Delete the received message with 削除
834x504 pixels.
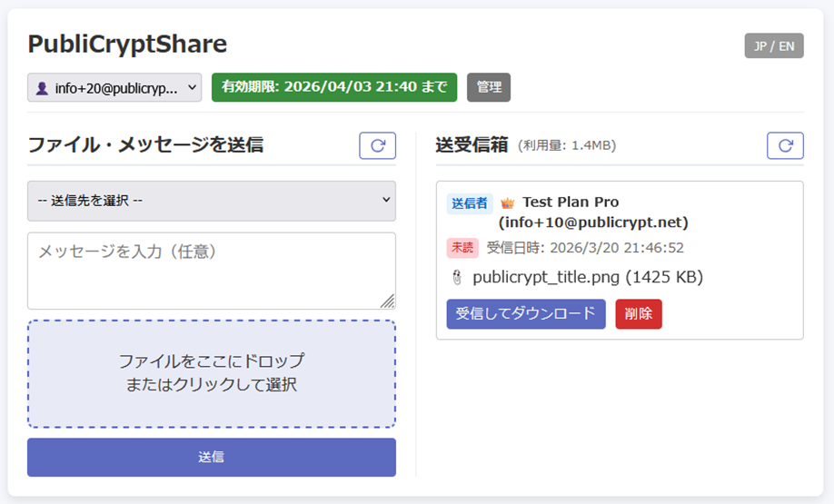[x=639, y=314]
